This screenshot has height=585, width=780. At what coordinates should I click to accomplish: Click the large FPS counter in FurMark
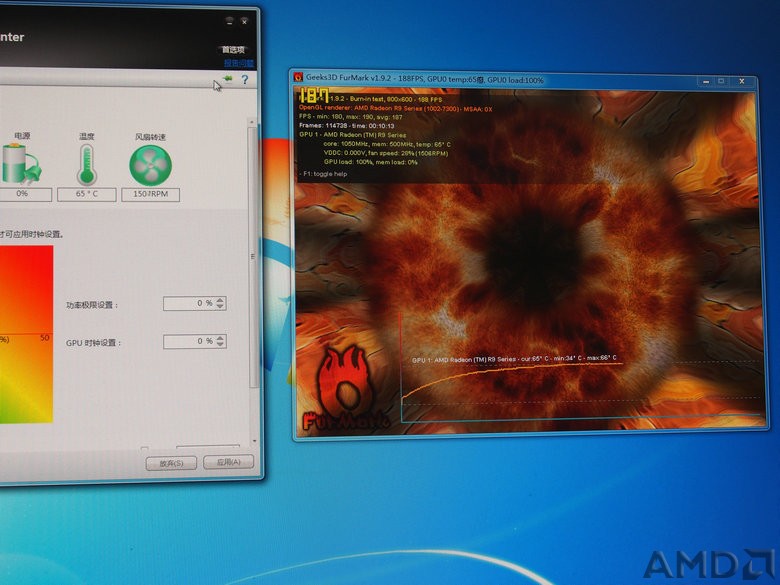(x=313, y=96)
